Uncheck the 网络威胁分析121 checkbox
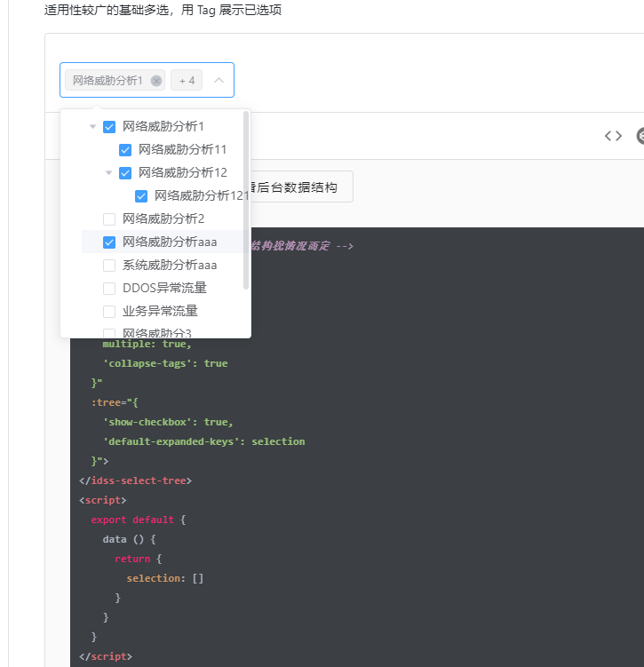644x667 pixels. click(x=141, y=195)
